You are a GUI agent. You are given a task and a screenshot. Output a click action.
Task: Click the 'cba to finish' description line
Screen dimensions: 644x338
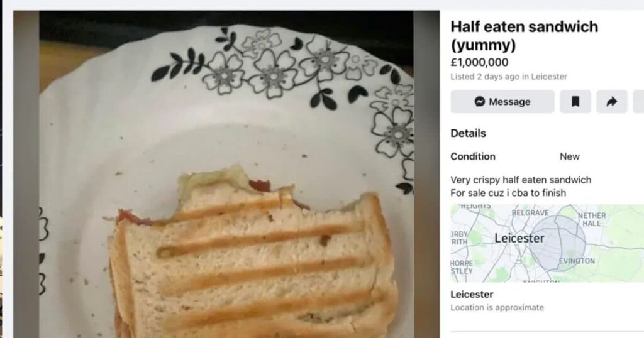tap(508, 193)
